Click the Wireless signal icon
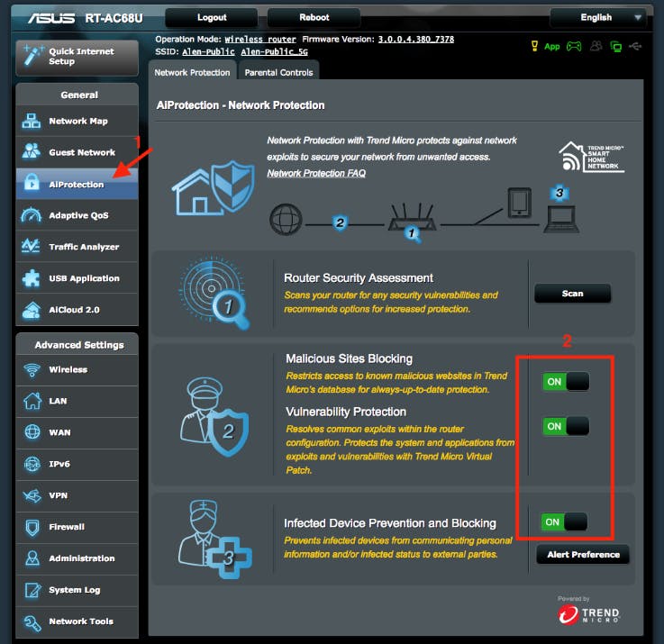The image size is (664, 644). click(32, 369)
